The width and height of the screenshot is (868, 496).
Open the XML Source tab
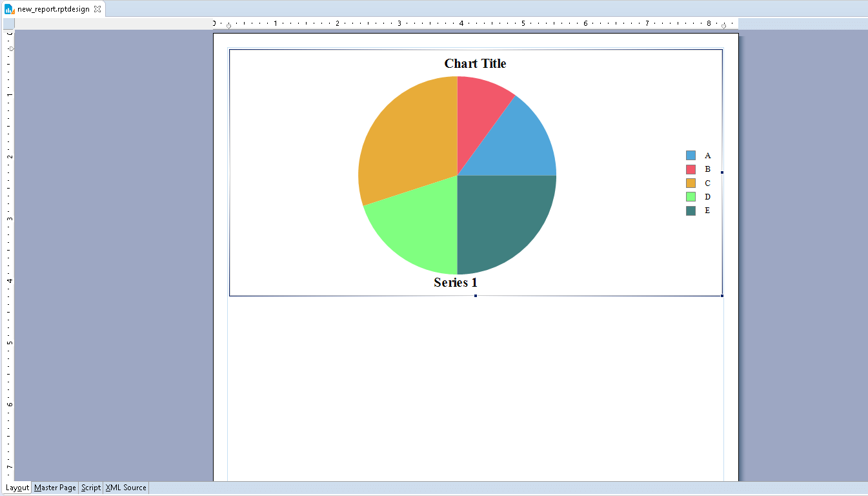pos(126,488)
